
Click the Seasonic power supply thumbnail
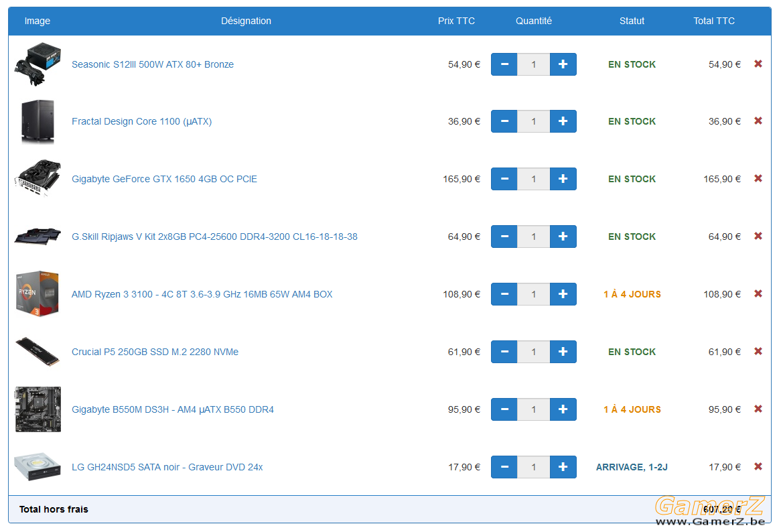[x=38, y=64]
